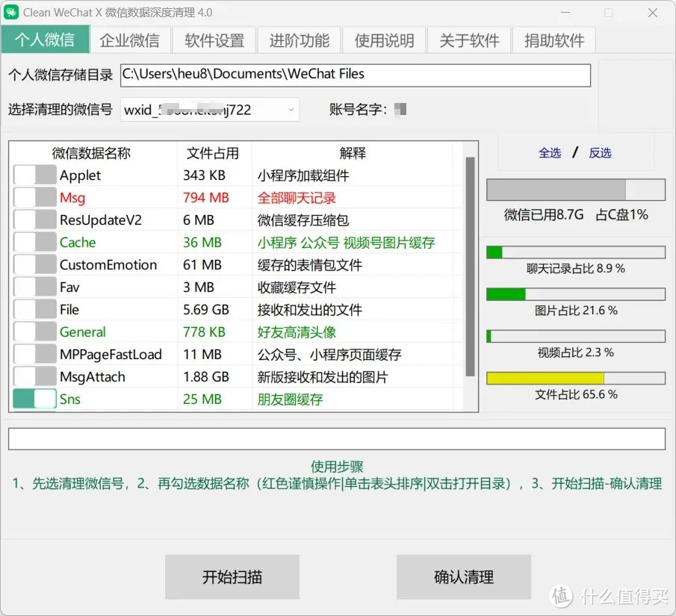
Task: Click the yellow 文件占比 progress bar
Action: coord(576,378)
